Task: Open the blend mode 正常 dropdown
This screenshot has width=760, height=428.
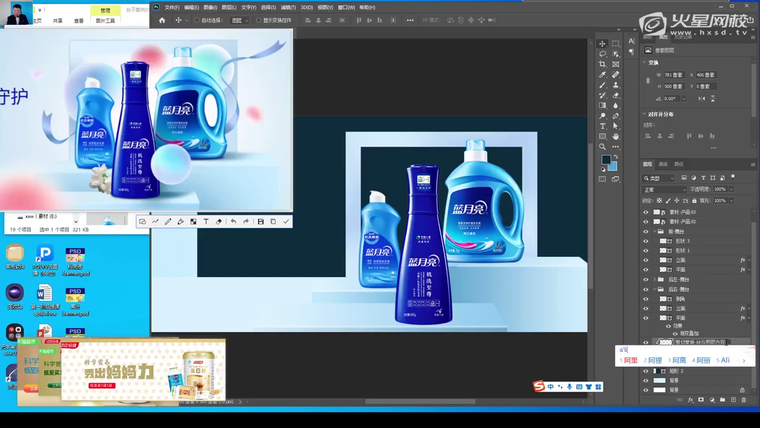Action: 663,189
